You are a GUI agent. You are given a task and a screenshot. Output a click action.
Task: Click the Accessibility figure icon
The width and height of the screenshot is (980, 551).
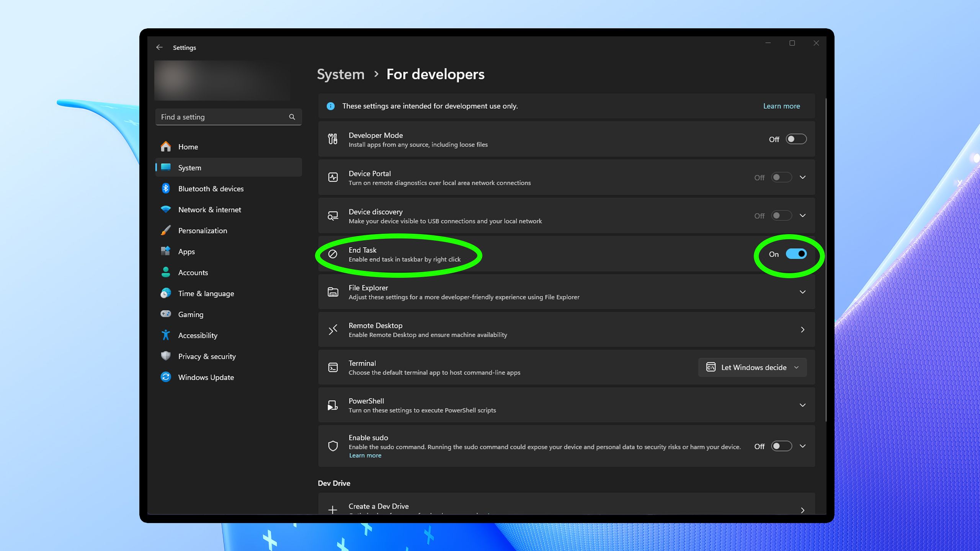[x=166, y=335]
